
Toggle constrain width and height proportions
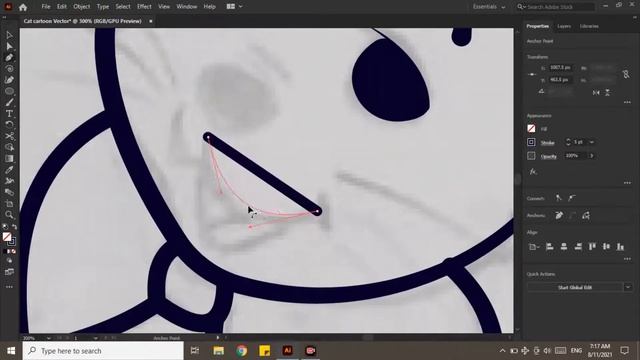626,74
